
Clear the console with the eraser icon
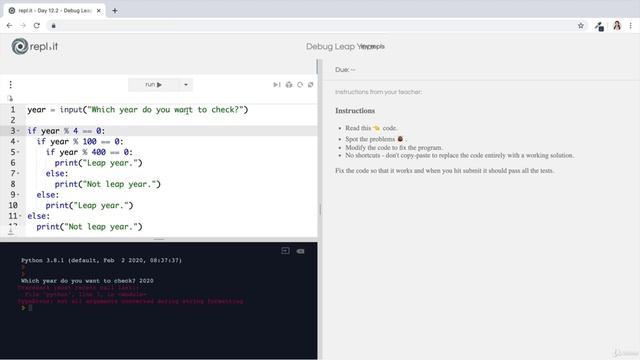(300, 251)
